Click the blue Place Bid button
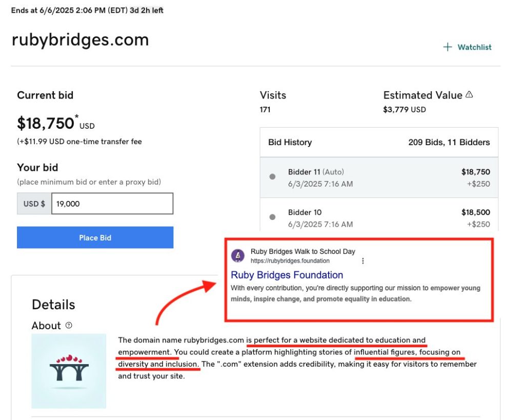This screenshot has width=525, height=420. coord(95,237)
